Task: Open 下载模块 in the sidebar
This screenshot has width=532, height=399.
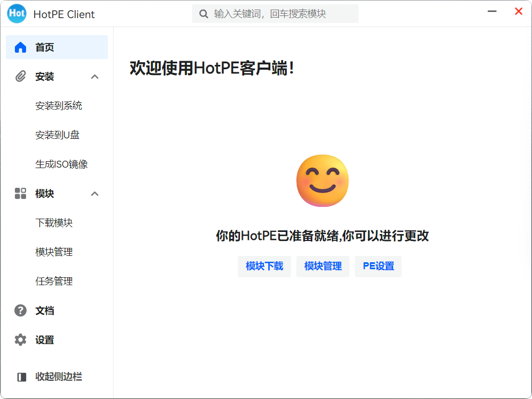Action: point(54,223)
